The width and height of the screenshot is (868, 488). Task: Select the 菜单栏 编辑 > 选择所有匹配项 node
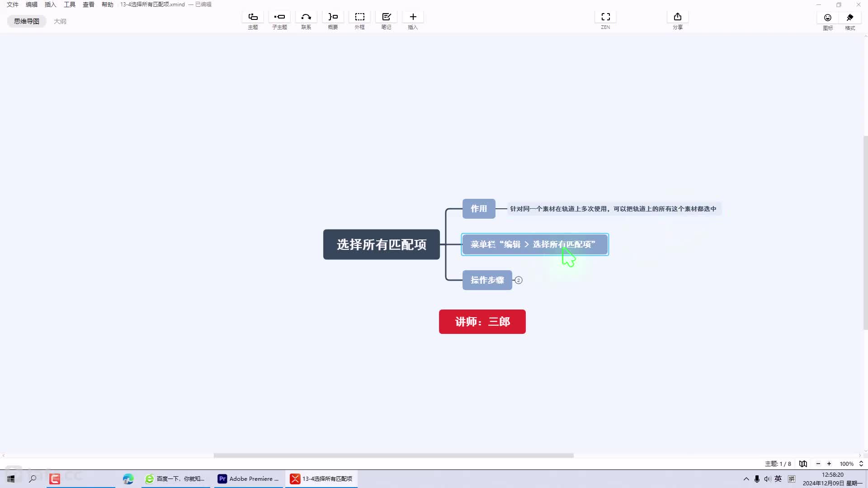click(x=535, y=244)
